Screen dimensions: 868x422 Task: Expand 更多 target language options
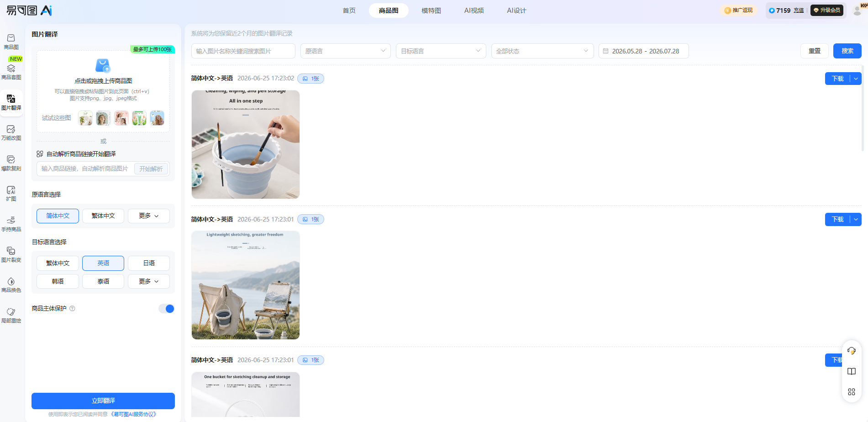[x=149, y=281]
